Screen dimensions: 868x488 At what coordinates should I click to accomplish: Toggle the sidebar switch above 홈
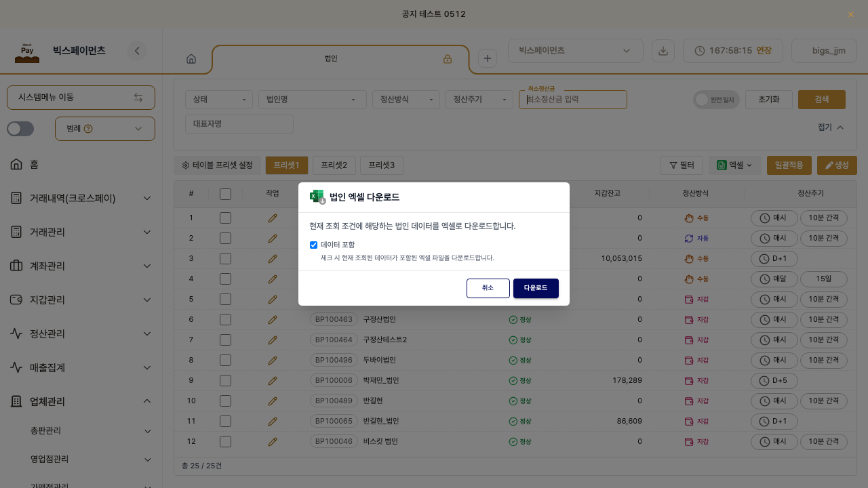(x=20, y=129)
